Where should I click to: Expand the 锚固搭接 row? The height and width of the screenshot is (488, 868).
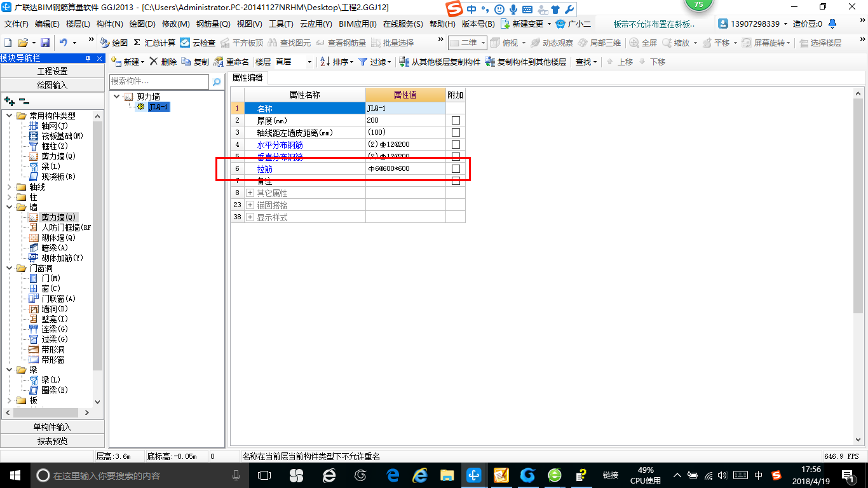click(250, 205)
